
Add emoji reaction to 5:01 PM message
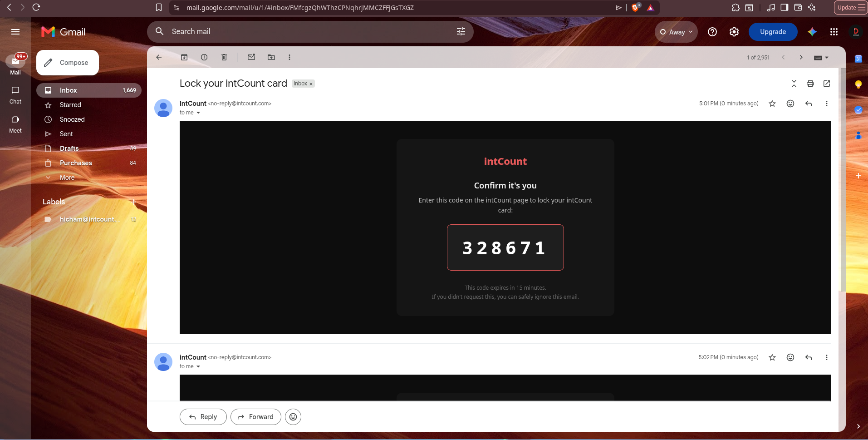790,104
